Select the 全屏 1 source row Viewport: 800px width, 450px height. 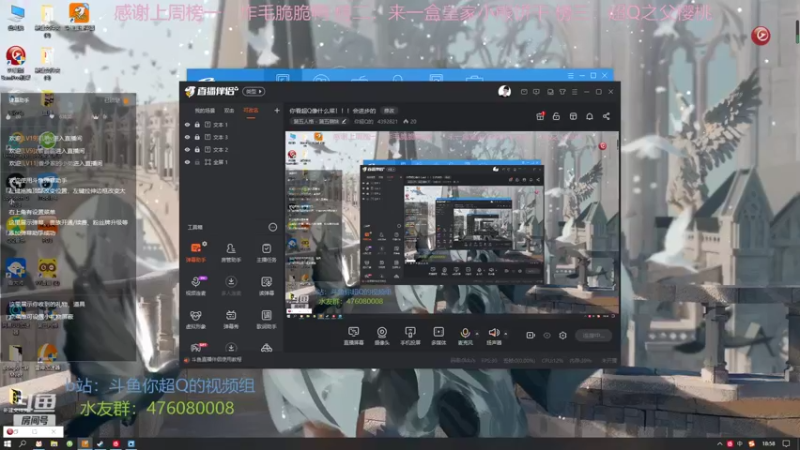232,162
